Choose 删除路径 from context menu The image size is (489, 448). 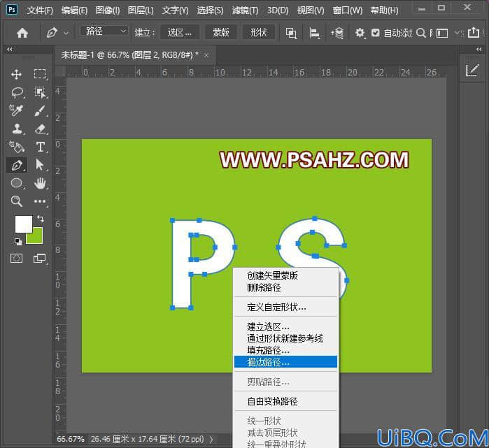(285, 287)
